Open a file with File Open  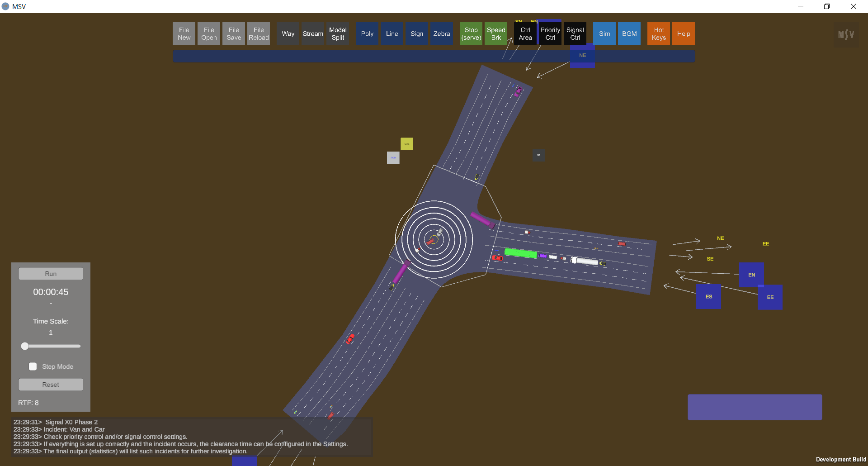pyautogui.click(x=209, y=33)
